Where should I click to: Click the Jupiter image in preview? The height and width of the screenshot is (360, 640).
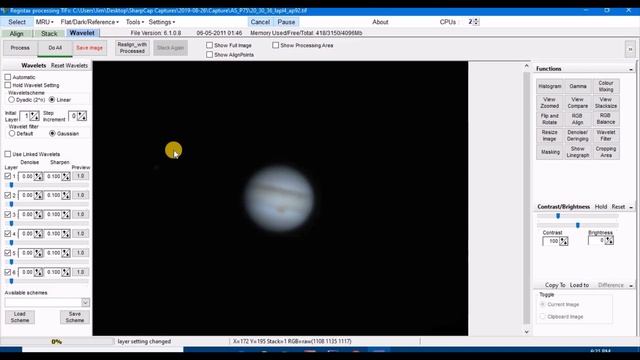(279, 198)
